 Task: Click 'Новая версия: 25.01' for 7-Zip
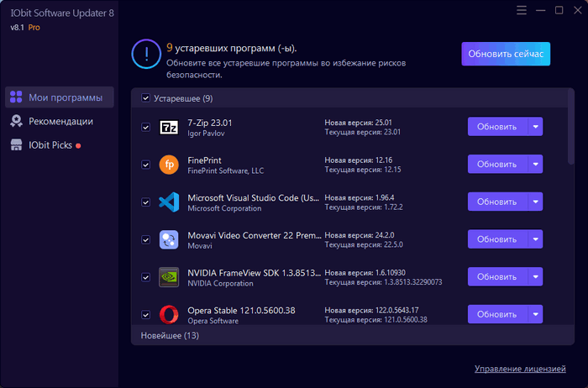(x=358, y=123)
